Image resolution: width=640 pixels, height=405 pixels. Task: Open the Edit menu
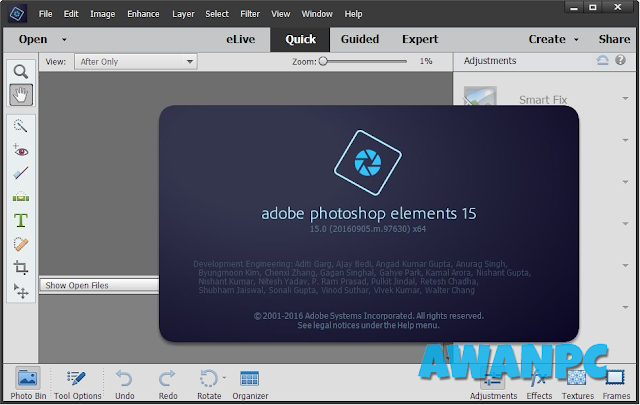coord(71,14)
